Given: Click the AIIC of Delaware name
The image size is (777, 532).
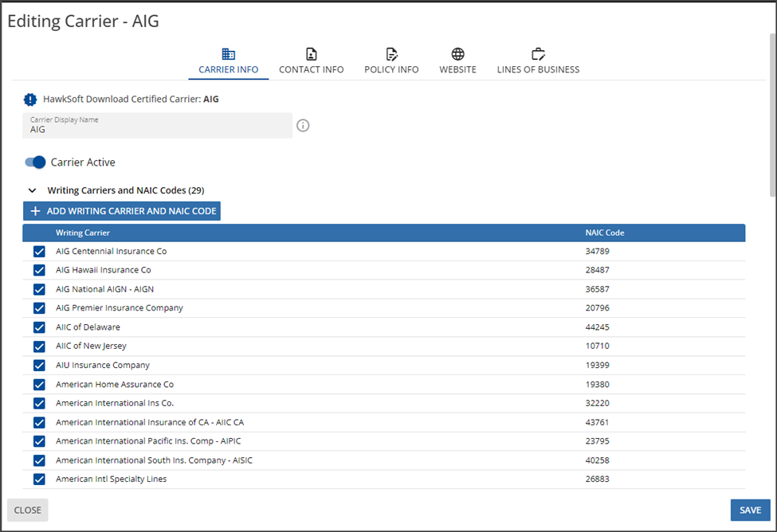Looking at the screenshot, I should point(88,327).
